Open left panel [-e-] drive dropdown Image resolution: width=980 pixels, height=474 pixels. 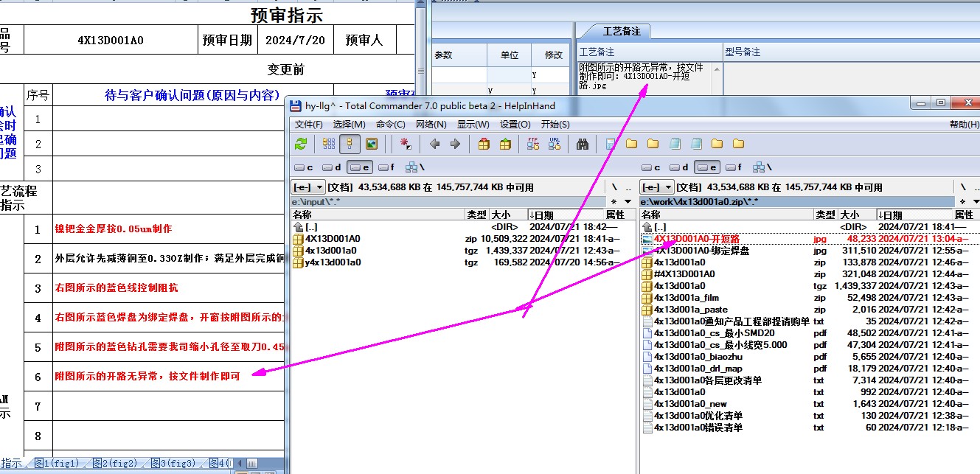point(309,187)
